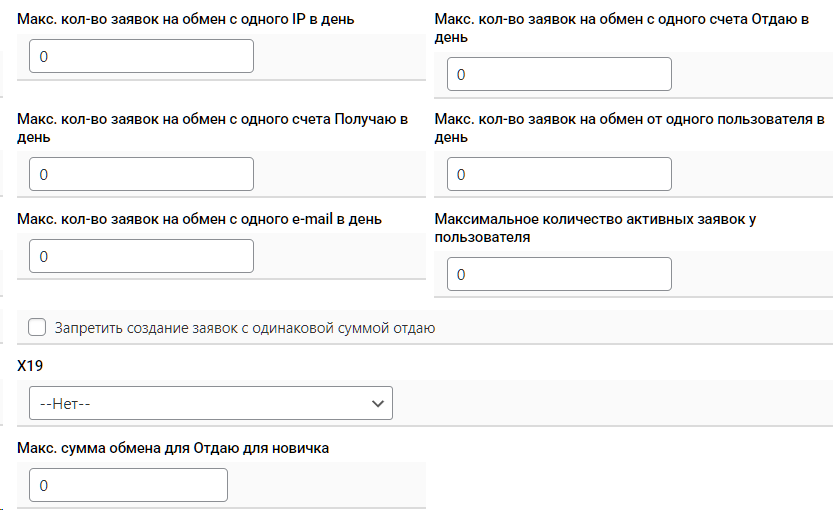The image size is (833, 510).
Task: Click the 'с одного счета Получаю в день' label
Action: (212, 120)
